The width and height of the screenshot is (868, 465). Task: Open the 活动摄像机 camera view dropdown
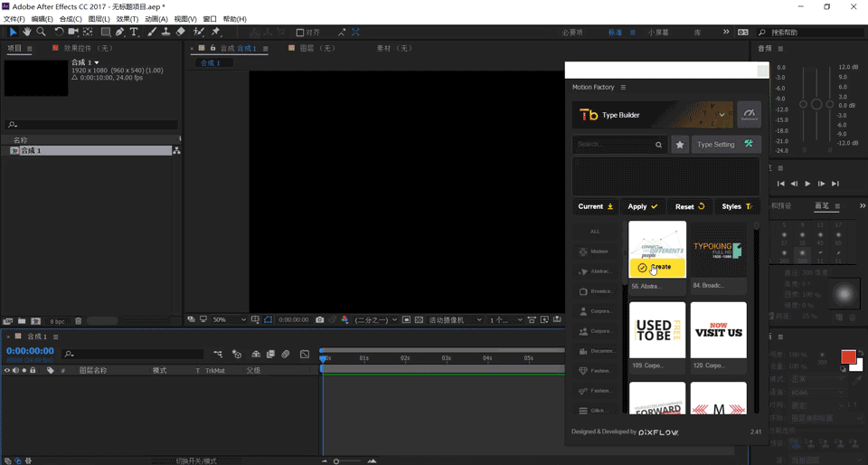click(456, 319)
